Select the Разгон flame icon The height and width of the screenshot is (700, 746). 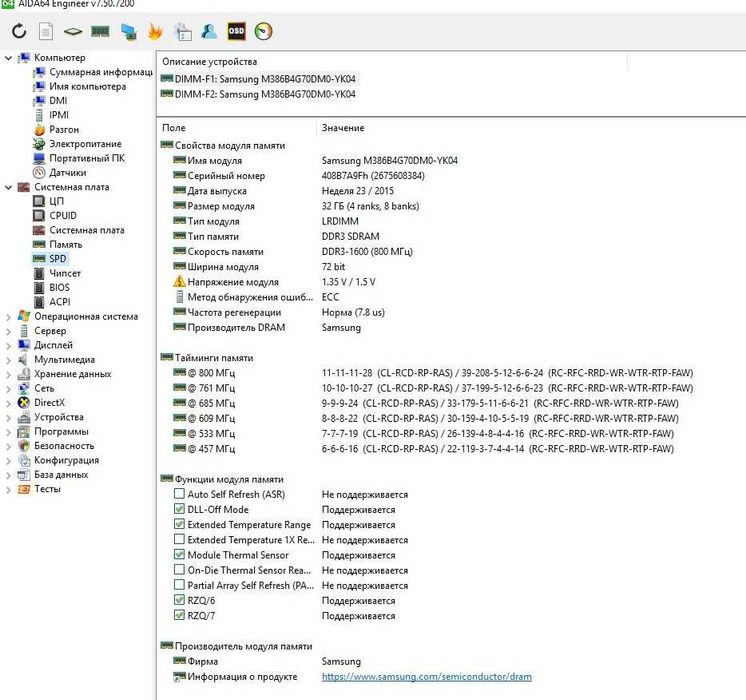coord(39,129)
